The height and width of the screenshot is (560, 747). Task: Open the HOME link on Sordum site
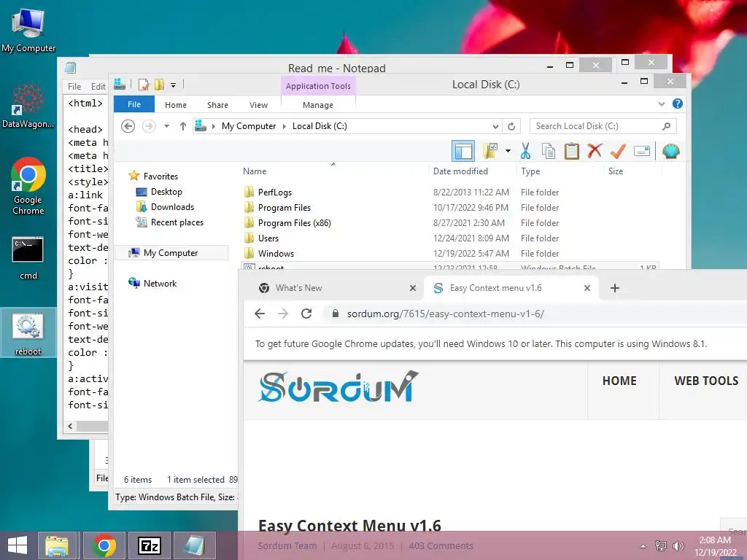coord(619,381)
